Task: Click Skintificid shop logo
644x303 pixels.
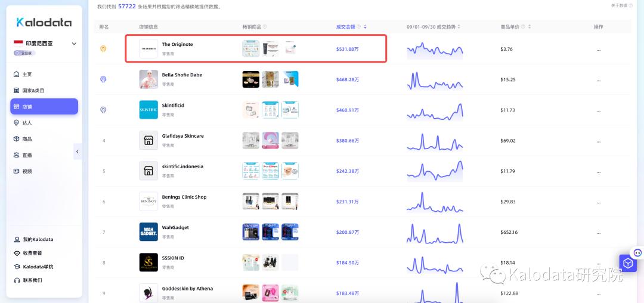Action: 148,110
